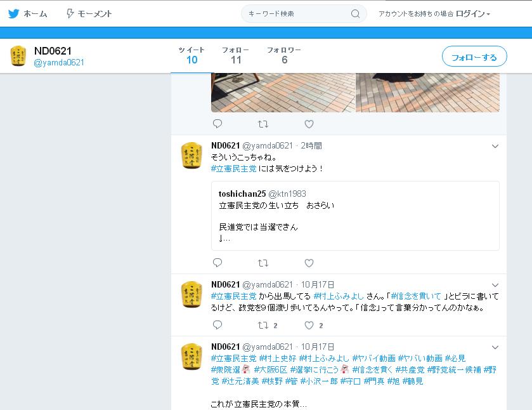
Task: Click the lightning bolt Moments icon
Action: click(70, 13)
